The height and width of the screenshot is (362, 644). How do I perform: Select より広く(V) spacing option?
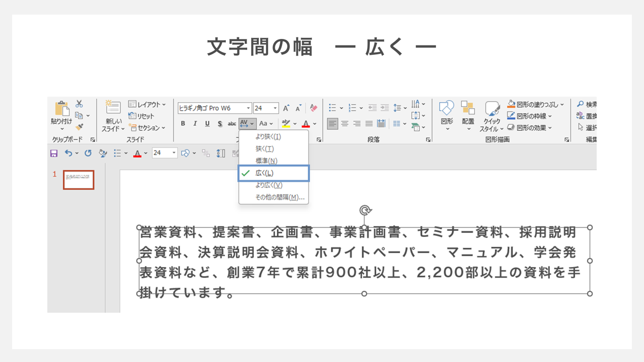click(x=273, y=185)
